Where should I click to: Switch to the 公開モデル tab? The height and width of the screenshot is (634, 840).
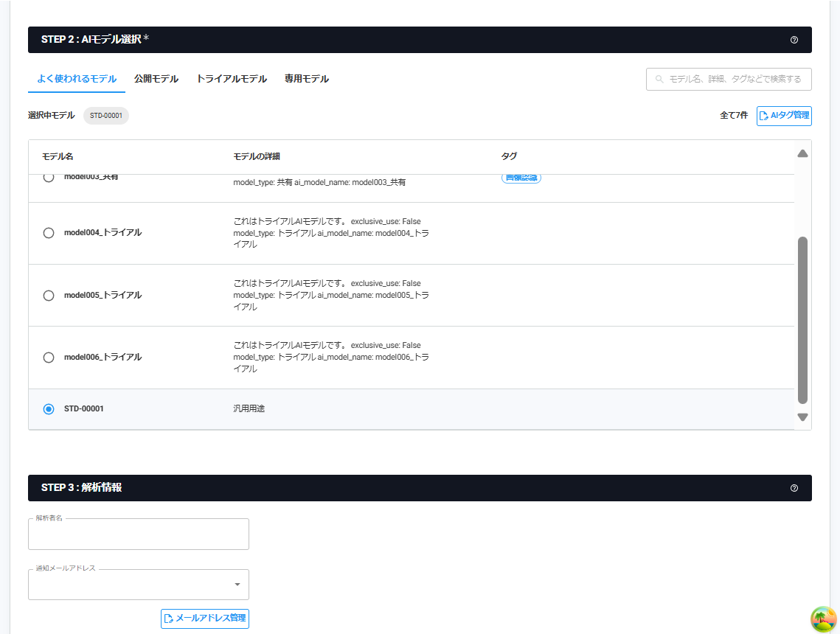(x=156, y=79)
